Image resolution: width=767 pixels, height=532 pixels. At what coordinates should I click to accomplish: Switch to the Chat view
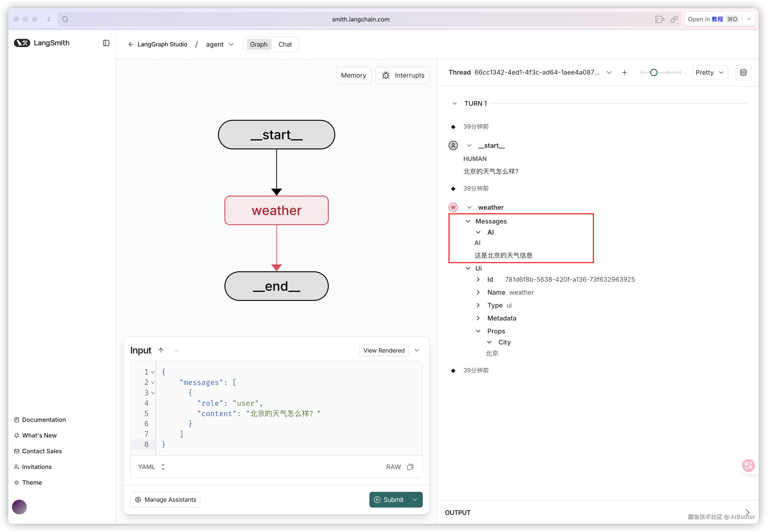(x=285, y=44)
